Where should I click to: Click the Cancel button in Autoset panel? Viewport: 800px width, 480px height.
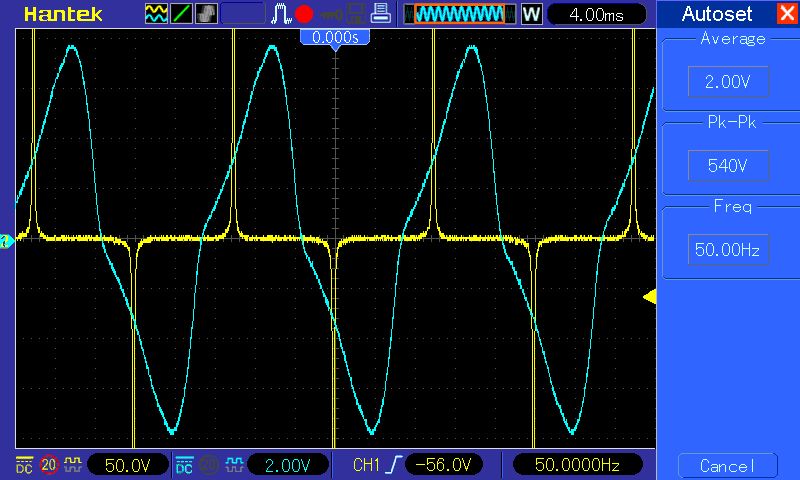[728, 466]
